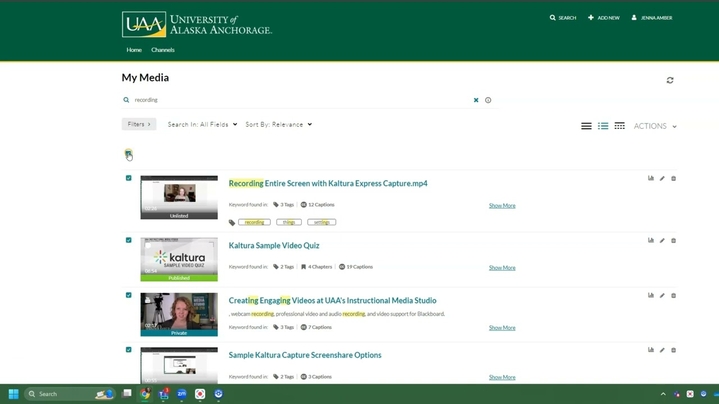Show More for Recording Entire Screen video
719x404 pixels.
pyautogui.click(x=502, y=205)
